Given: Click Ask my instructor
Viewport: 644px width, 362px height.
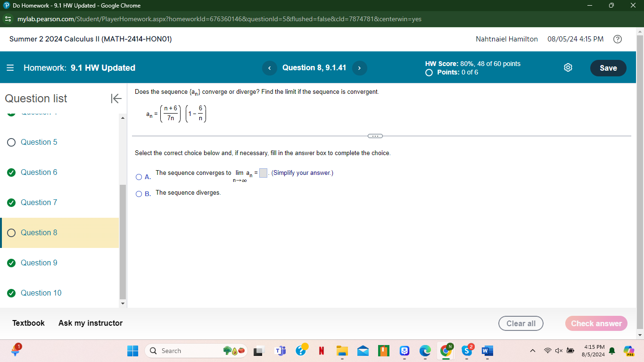Looking at the screenshot, I should pos(90,323).
